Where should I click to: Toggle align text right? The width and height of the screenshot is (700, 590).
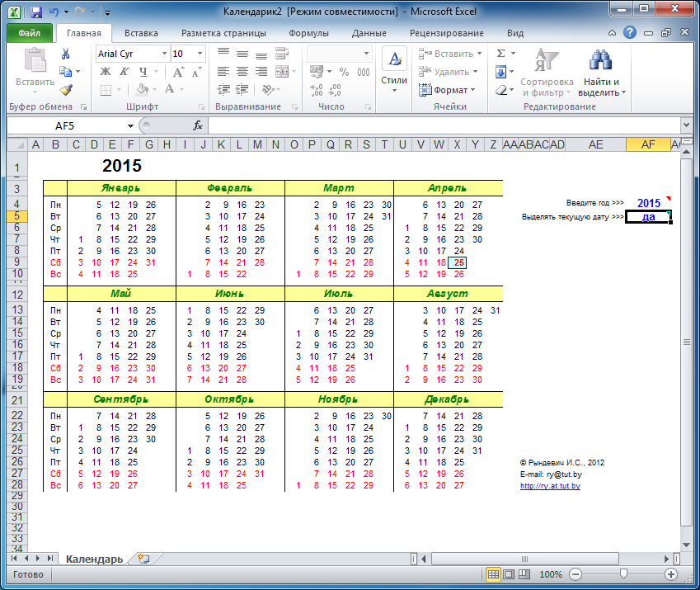[261, 72]
